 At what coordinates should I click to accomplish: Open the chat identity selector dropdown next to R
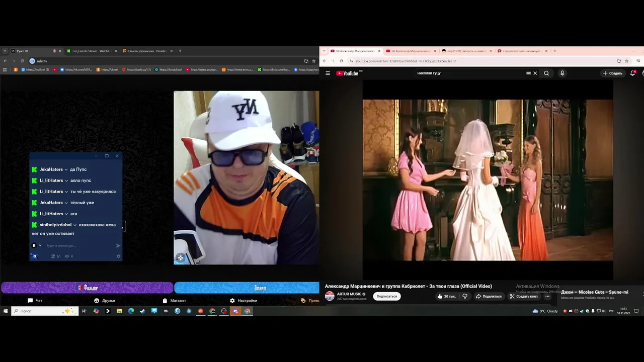pyautogui.click(x=40, y=246)
